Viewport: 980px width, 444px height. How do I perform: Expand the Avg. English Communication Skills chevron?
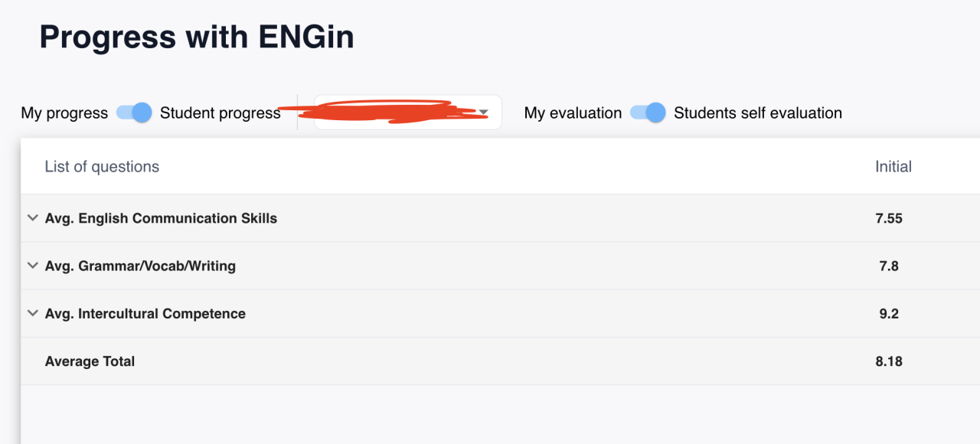[32, 218]
